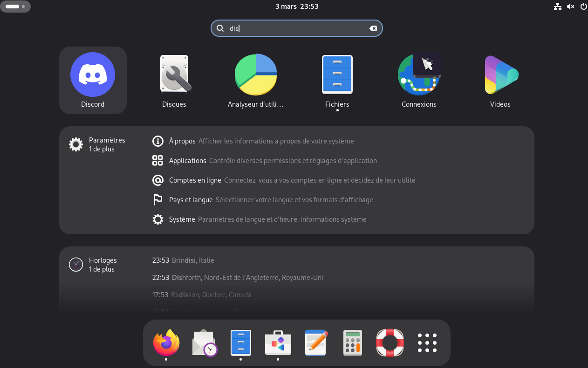Launch the Disques disk utility

[174, 80]
